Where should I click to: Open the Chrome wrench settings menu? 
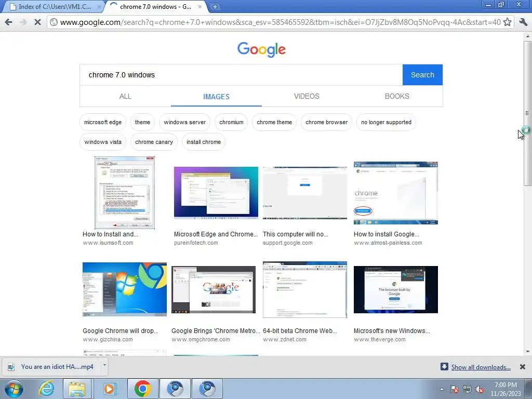coord(523,22)
